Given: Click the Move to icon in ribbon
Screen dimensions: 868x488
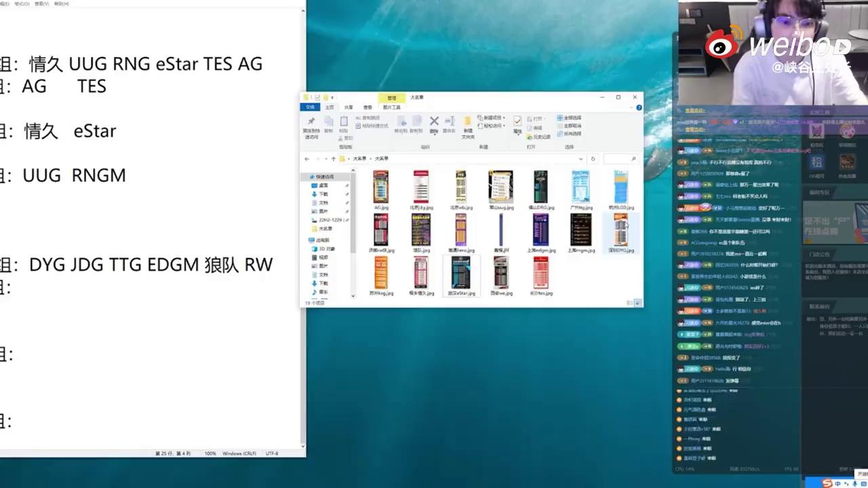Looking at the screenshot, I should point(401,125).
